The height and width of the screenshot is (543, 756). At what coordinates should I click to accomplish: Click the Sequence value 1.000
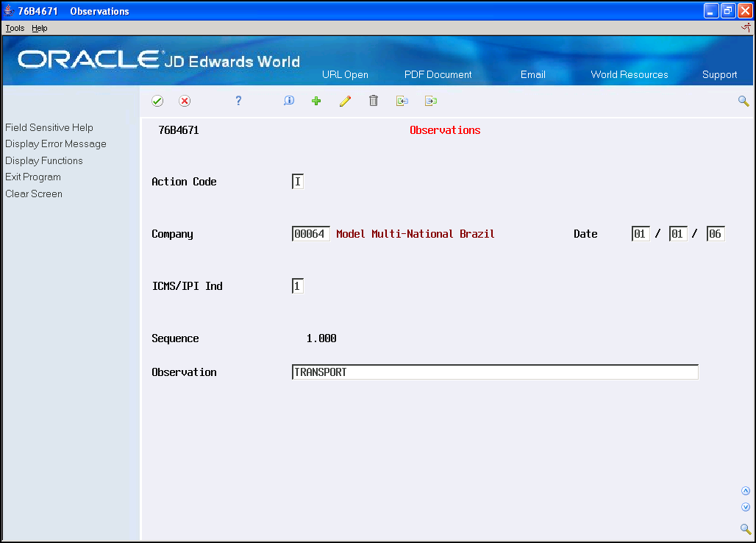point(321,338)
